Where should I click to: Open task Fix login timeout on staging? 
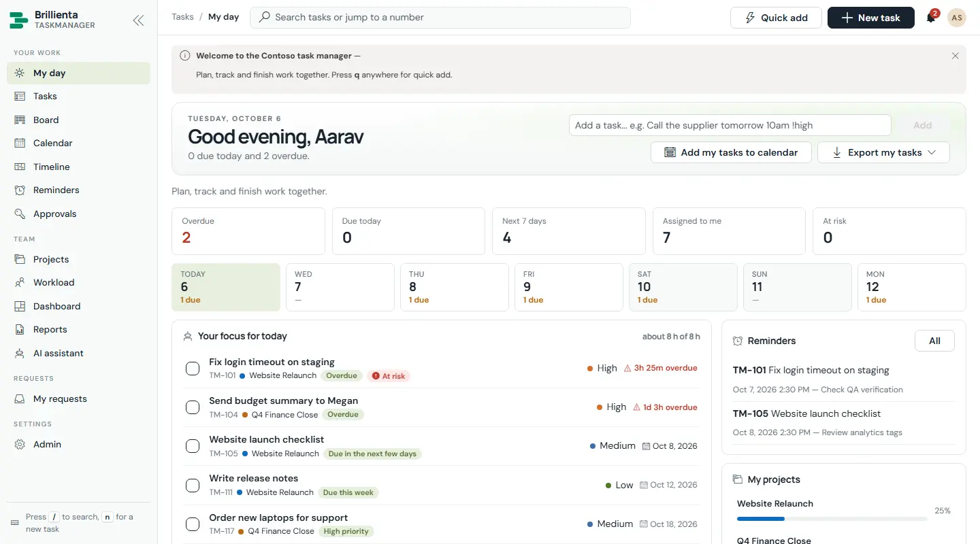(x=272, y=362)
